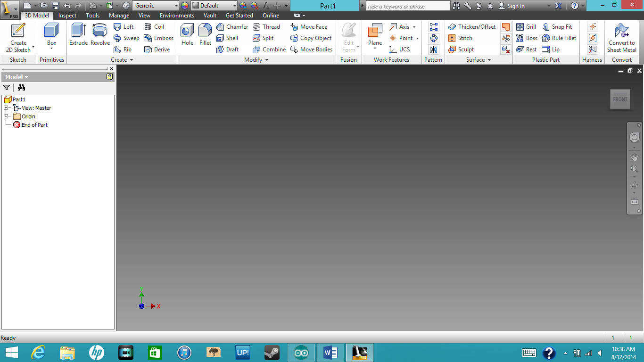The height and width of the screenshot is (362, 644).
Task: Open the Hole tool
Action: pyautogui.click(x=187, y=35)
